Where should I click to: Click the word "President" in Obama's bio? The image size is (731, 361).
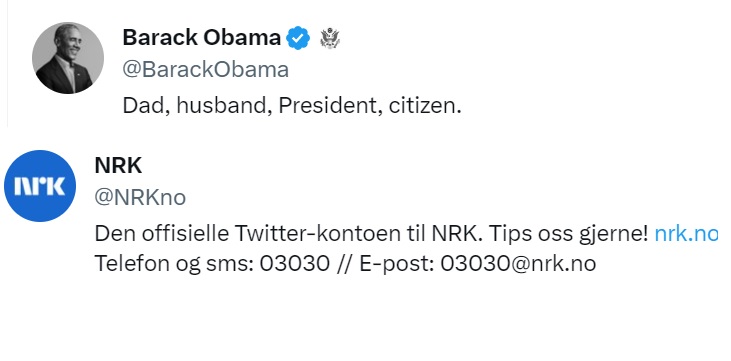point(327,105)
